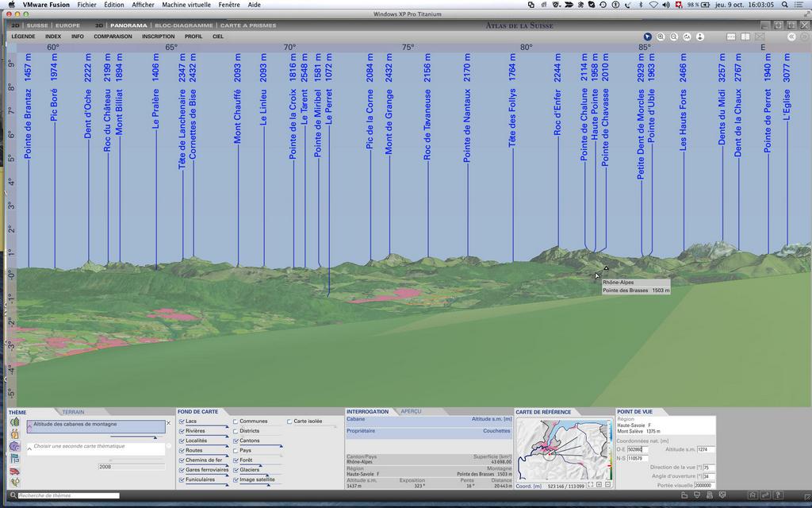812x508 pixels.
Task: Expand the second thematic map chooser
Action: [30, 448]
